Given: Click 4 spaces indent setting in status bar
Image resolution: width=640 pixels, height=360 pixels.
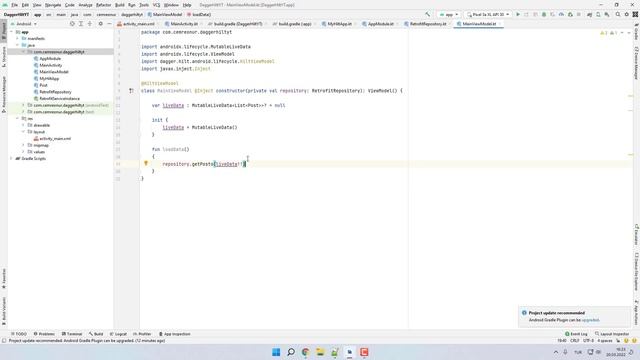Looking at the screenshot, I should [x=605, y=340].
